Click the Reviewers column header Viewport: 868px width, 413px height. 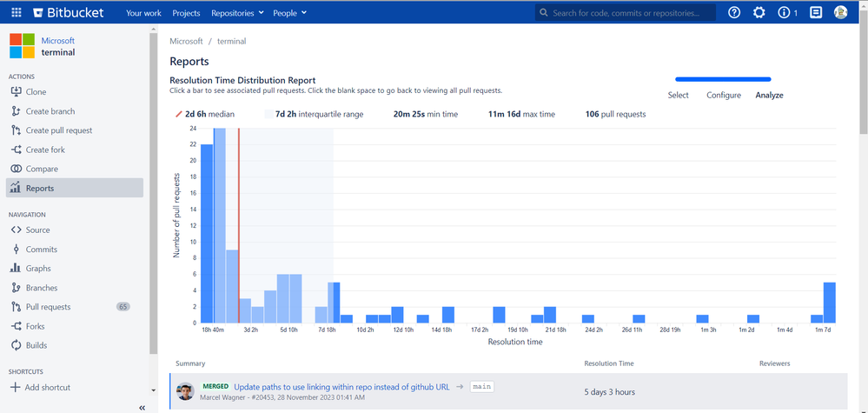774,363
